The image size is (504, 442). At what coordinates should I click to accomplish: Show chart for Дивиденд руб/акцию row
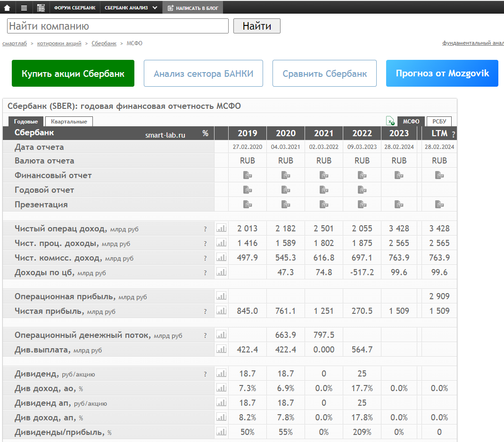click(x=222, y=373)
